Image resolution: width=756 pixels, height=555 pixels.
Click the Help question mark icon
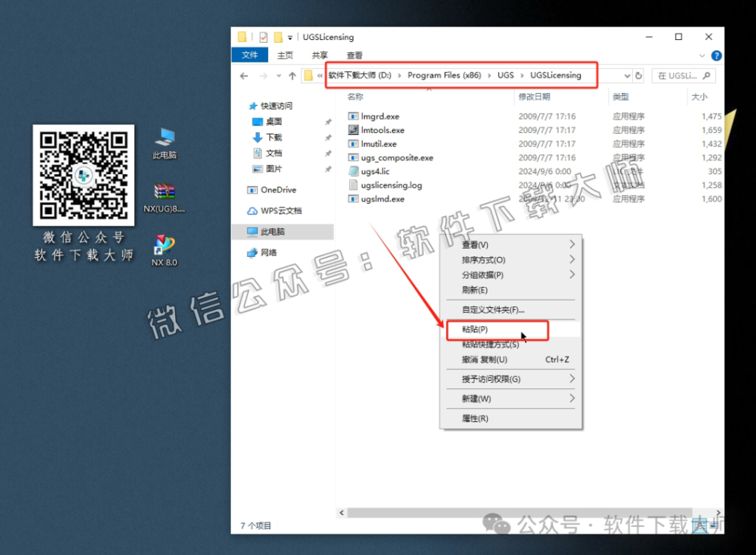[x=715, y=55]
